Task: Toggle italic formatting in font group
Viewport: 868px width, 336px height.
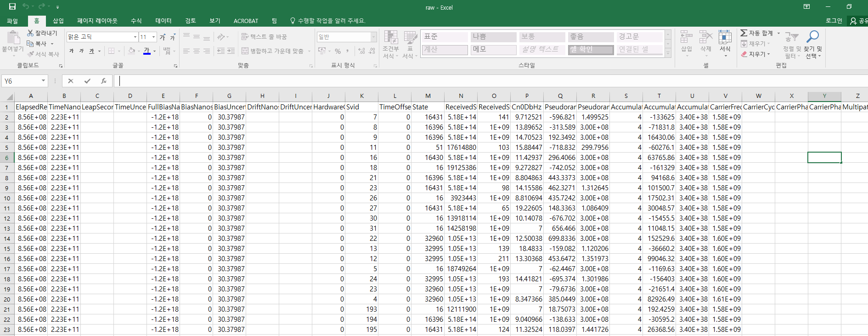Action: coord(81,51)
